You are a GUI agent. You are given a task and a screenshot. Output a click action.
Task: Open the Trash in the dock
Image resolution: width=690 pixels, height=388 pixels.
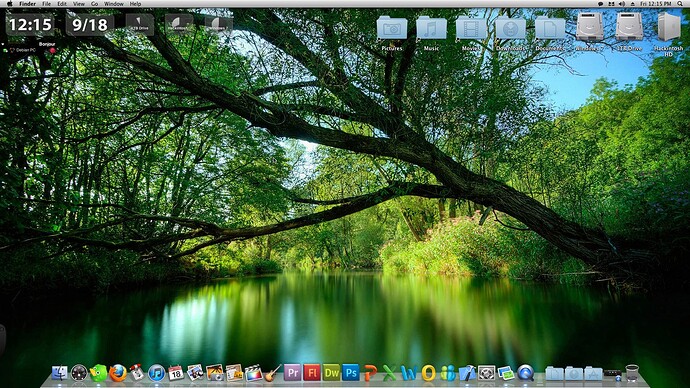coord(632,373)
